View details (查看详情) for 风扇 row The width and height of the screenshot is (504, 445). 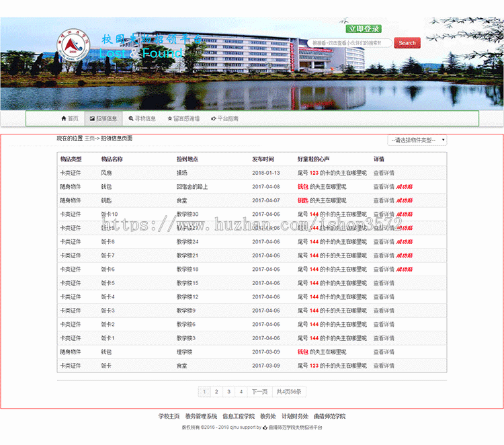(384, 173)
